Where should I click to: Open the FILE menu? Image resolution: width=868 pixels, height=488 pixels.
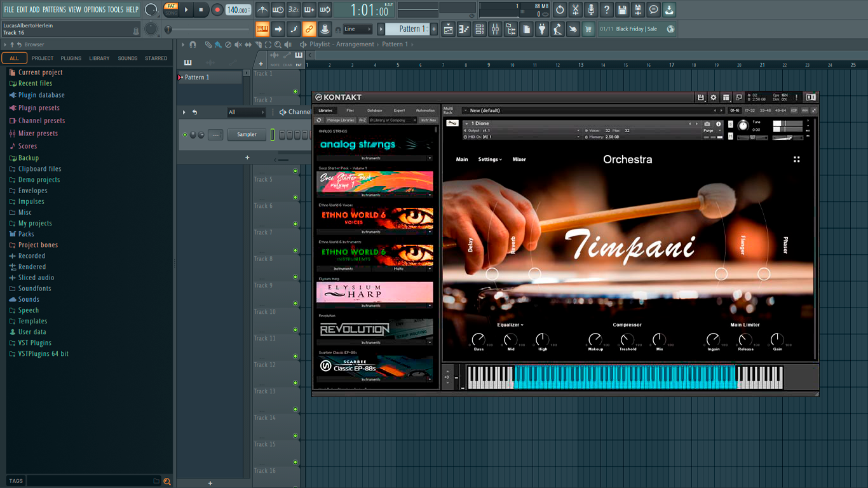click(x=9, y=10)
